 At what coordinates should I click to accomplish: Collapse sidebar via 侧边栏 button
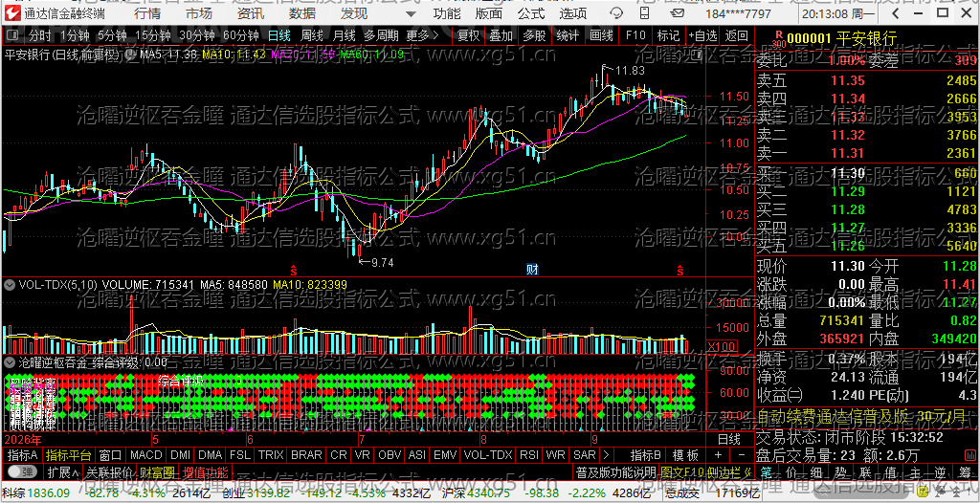(729, 471)
